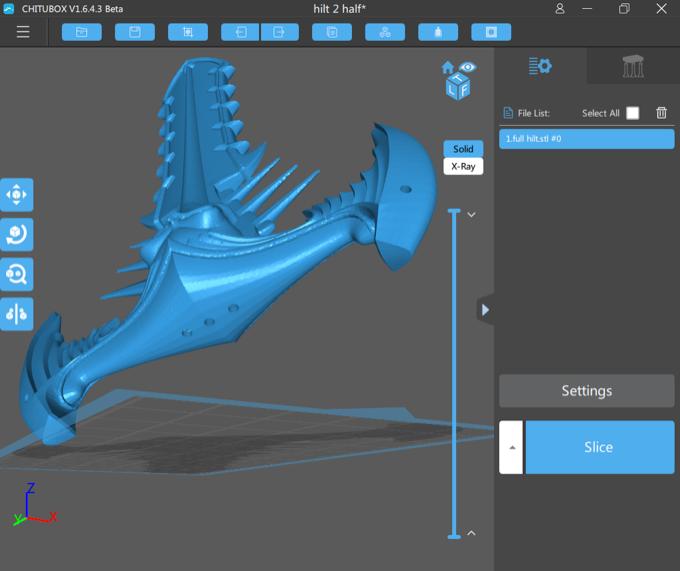
Task: Collapse the right side panel arrow
Action: point(485,310)
